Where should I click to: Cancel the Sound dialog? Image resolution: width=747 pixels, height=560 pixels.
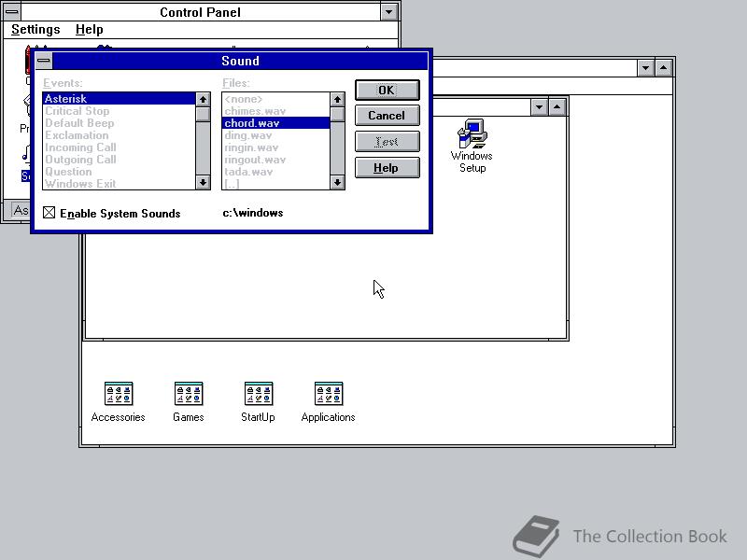387,116
